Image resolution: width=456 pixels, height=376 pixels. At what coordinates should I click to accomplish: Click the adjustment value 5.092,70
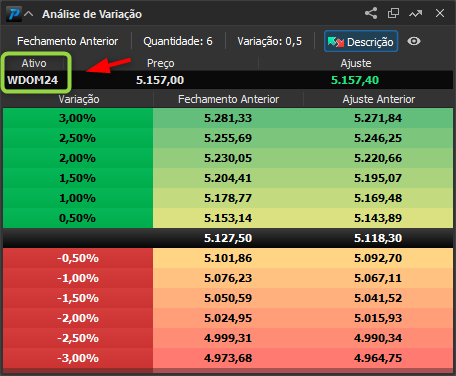pyautogui.click(x=378, y=258)
